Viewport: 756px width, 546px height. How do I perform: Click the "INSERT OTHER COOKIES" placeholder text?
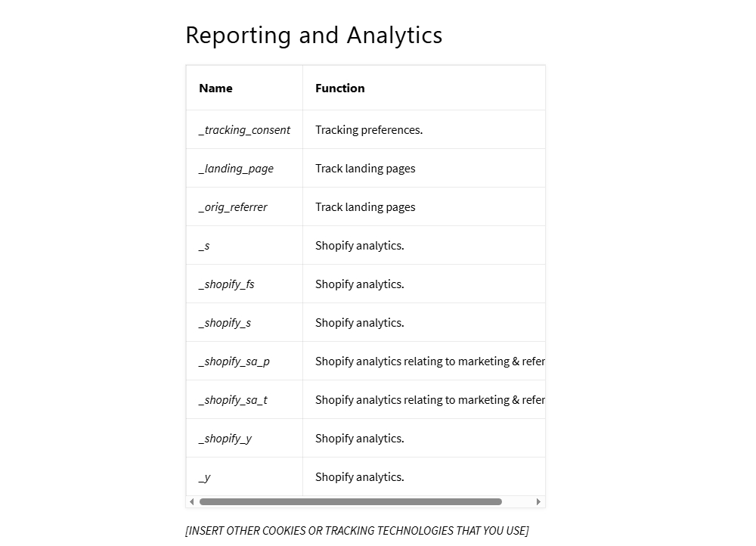pos(357,531)
